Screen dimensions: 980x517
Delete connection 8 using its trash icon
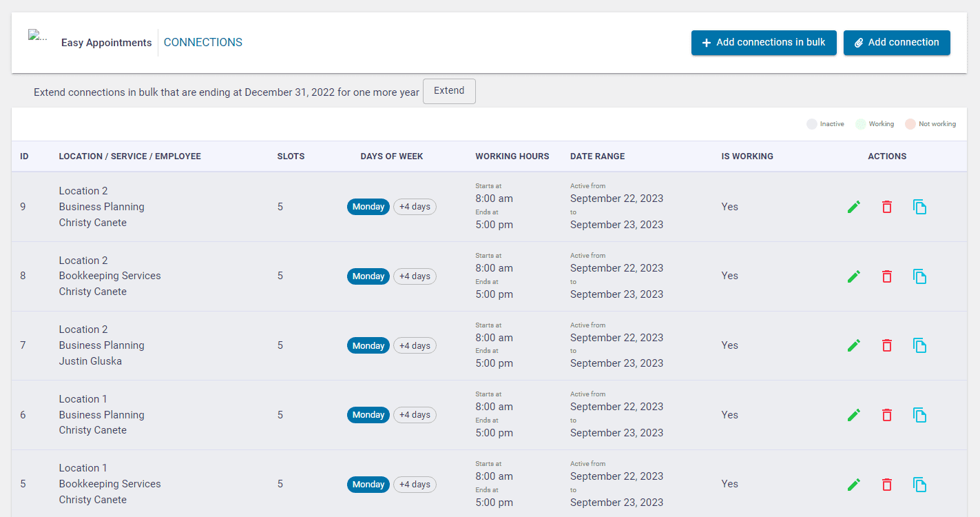tap(887, 276)
